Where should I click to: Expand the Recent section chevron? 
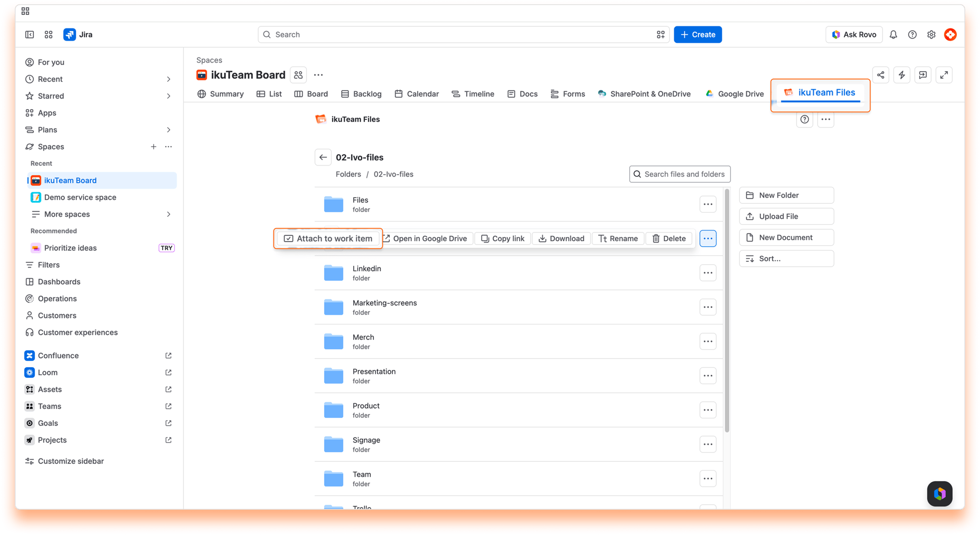click(168, 79)
